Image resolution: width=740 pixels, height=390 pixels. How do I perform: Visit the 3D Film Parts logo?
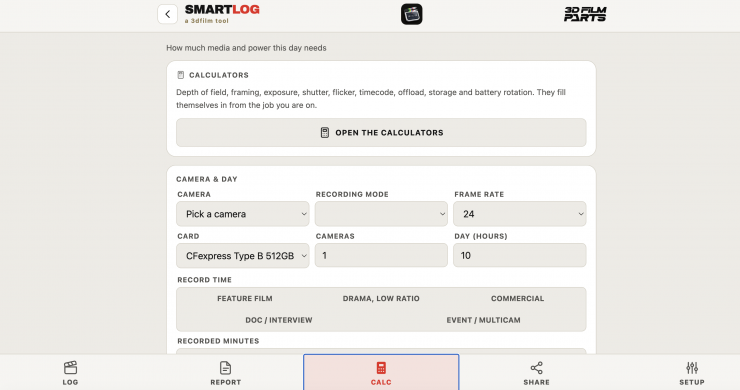pos(585,14)
